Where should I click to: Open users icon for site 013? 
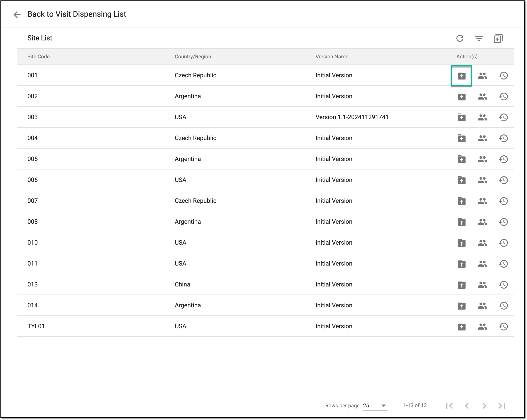(x=482, y=285)
